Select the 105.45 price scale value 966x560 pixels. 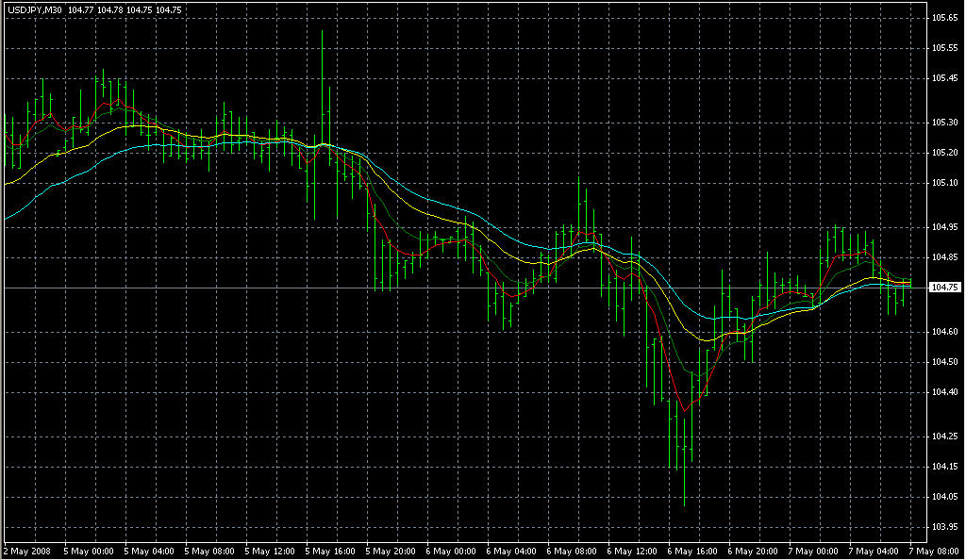pyautogui.click(x=943, y=77)
